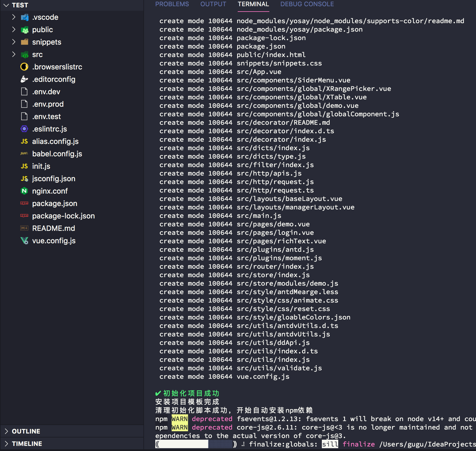Click the editorconfig icon next to .editorconfig

(24, 79)
